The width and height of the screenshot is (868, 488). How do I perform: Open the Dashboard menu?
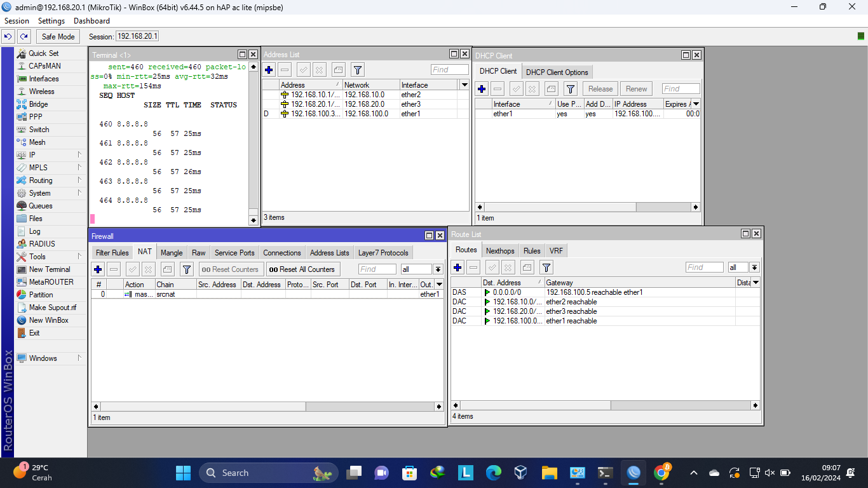pyautogui.click(x=92, y=21)
